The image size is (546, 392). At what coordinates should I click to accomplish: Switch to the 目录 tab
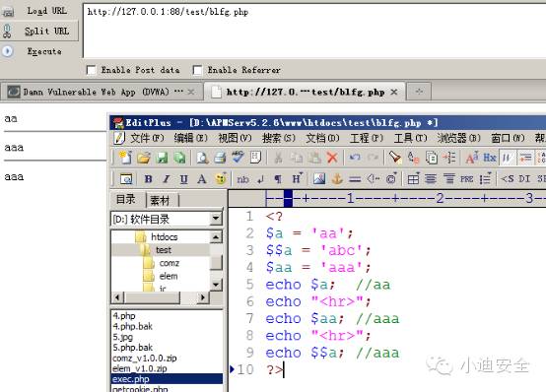(126, 199)
